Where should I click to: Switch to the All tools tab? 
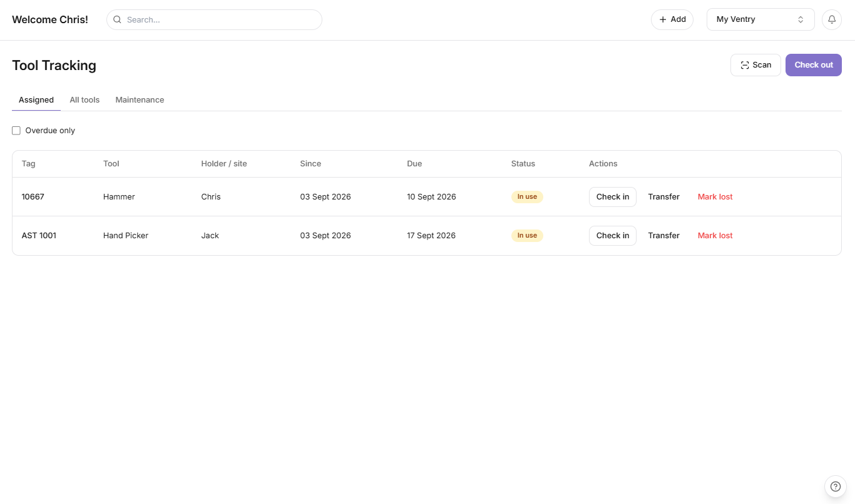[x=84, y=100]
